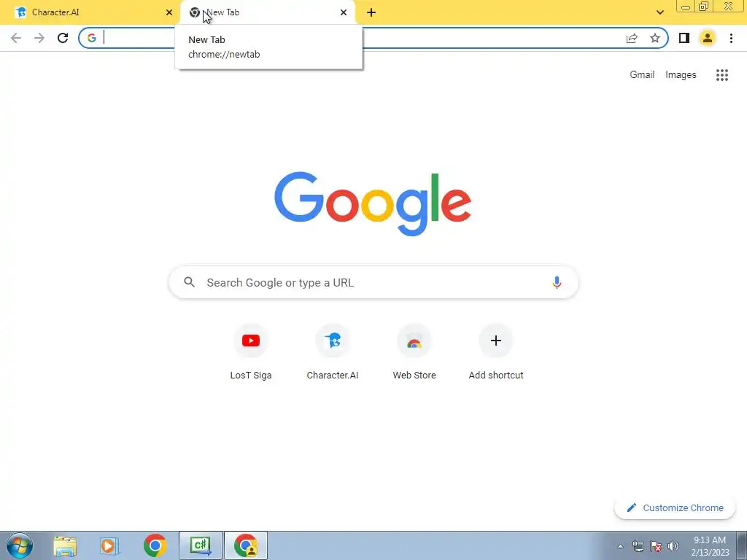
Task: Open the LosT Siga YouTube shortcut
Action: [x=251, y=351]
